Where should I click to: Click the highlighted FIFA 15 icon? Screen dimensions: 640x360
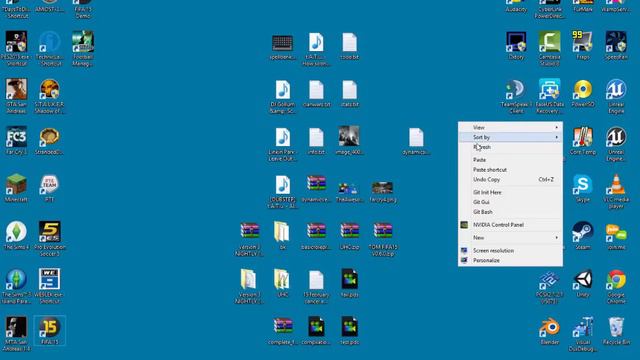coord(49,331)
